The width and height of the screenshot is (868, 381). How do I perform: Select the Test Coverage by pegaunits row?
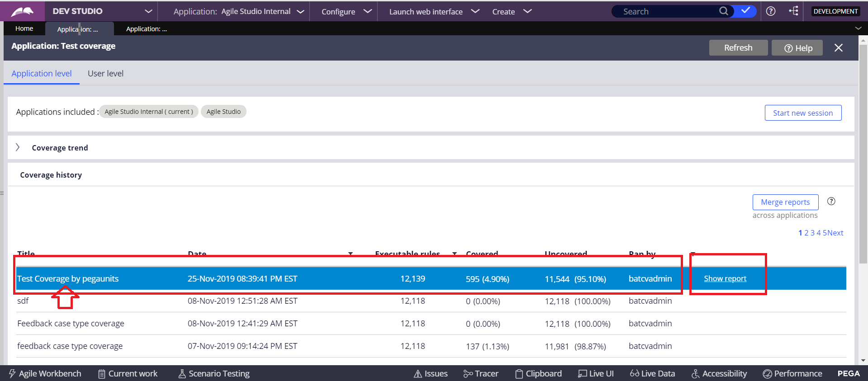[431, 278]
